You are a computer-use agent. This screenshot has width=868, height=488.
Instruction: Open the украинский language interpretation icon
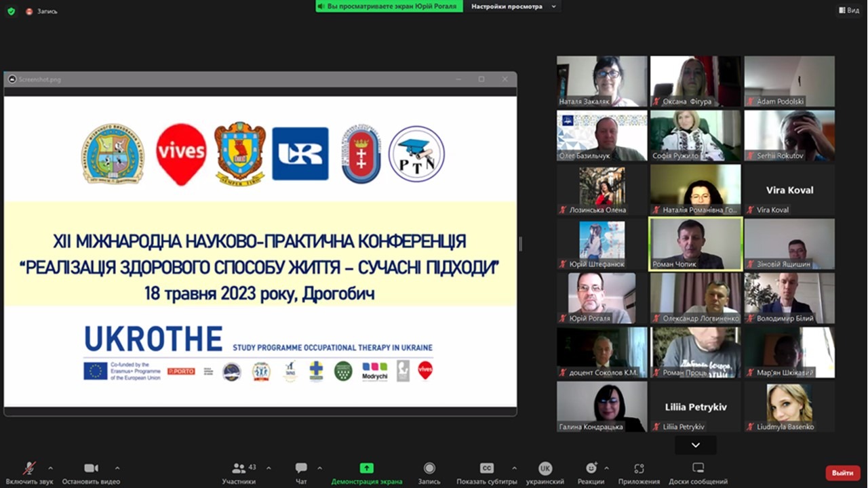[545, 468]
